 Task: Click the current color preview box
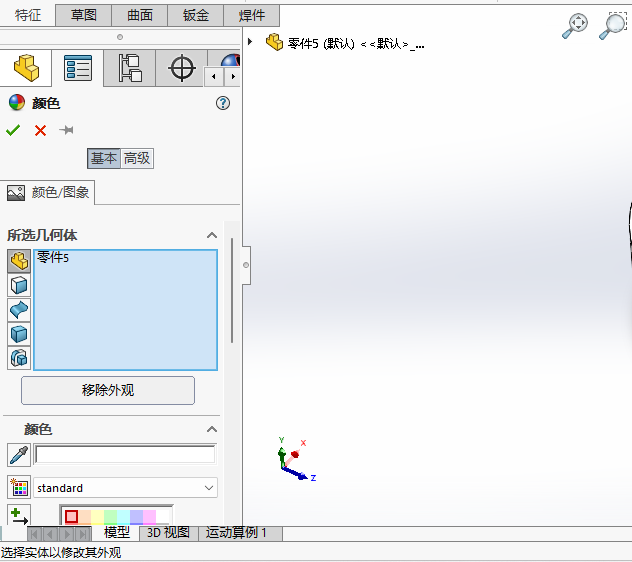[125, 455]
